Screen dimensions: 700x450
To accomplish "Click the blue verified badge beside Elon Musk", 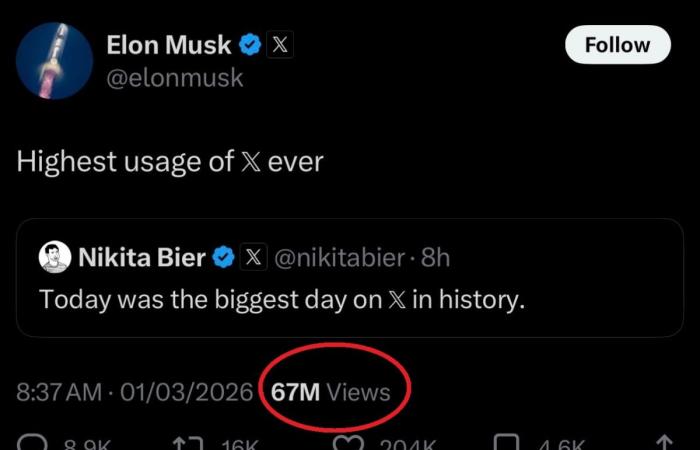I will pyautogui.click(x=251, y=44).
